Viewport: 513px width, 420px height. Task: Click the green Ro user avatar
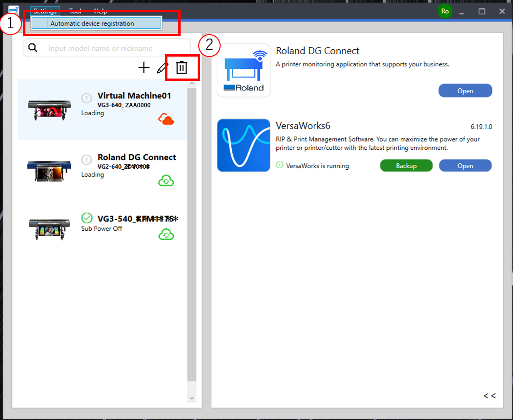[445, 11]
